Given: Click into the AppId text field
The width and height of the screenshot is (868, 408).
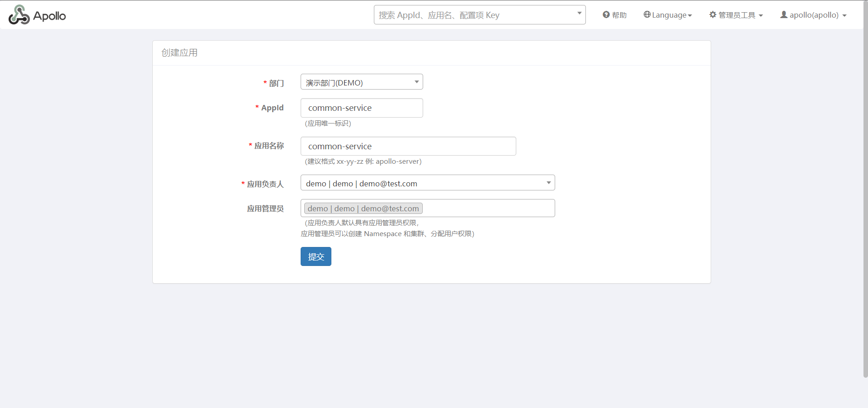Looking at the screenshot, I should (362, 108).
